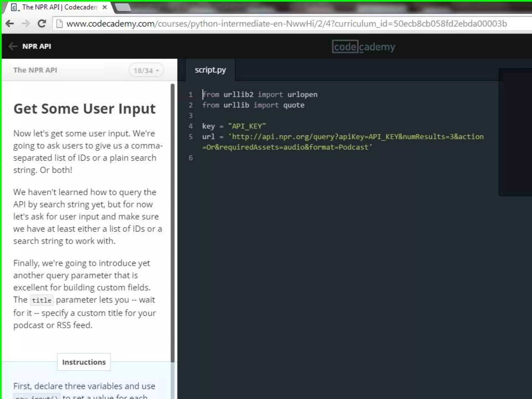Click the page icon in the address bar
532x399 pixels.
click(x=59, y=24)
